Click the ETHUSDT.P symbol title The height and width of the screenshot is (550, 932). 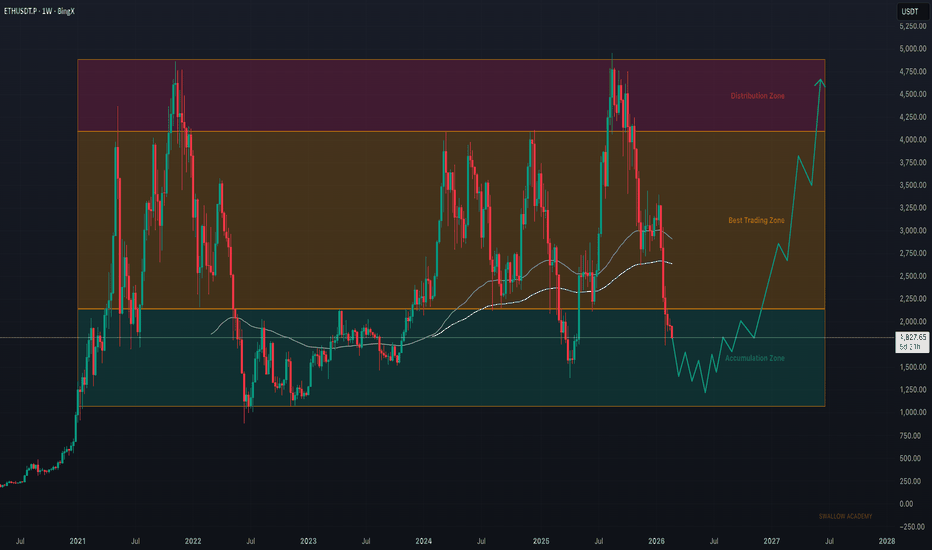(x=30, y=10)
